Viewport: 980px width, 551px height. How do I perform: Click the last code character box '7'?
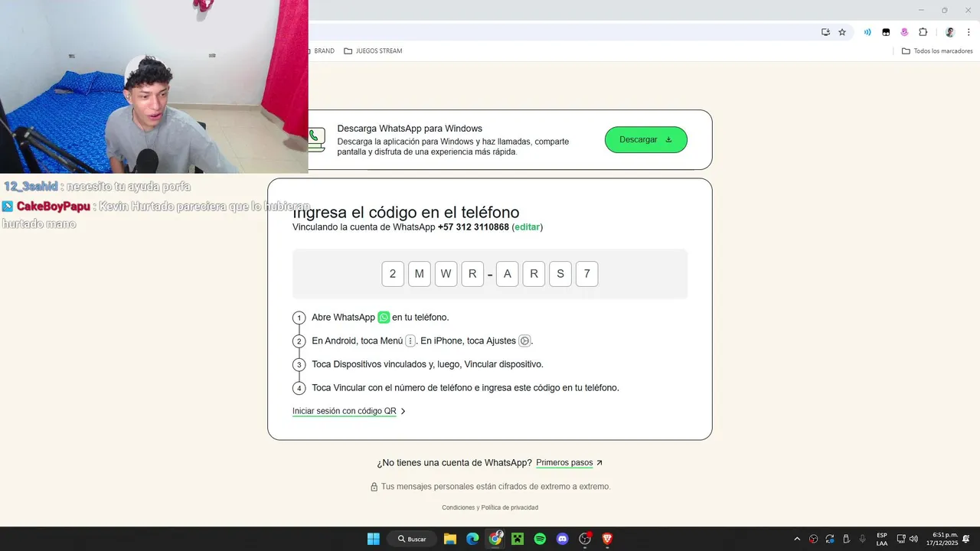pyautogui.click(x=586, y=274)
